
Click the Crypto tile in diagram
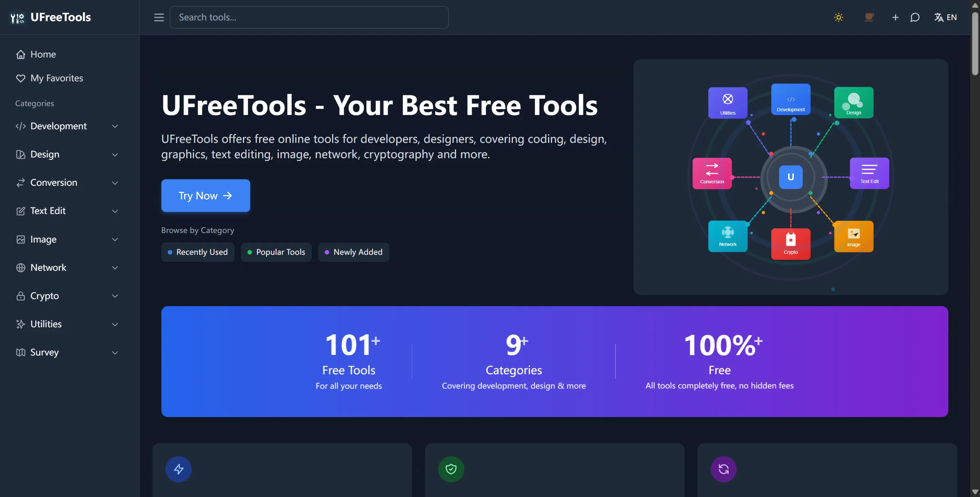pos(790,244)
